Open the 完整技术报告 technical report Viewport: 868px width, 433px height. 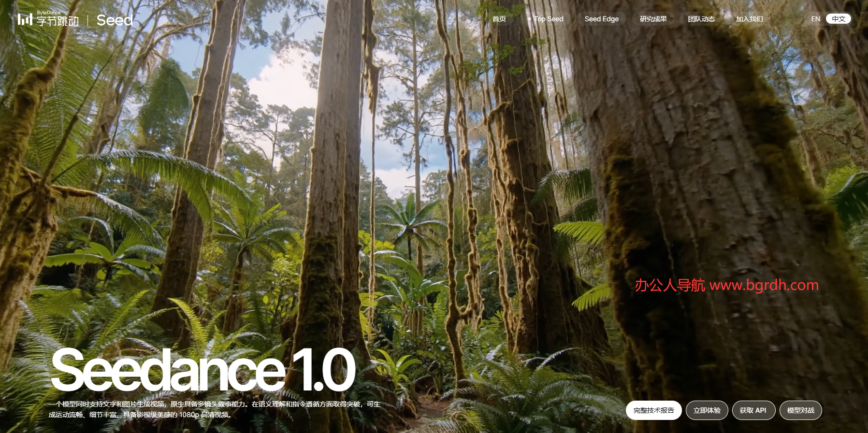[x=653, y=410]
